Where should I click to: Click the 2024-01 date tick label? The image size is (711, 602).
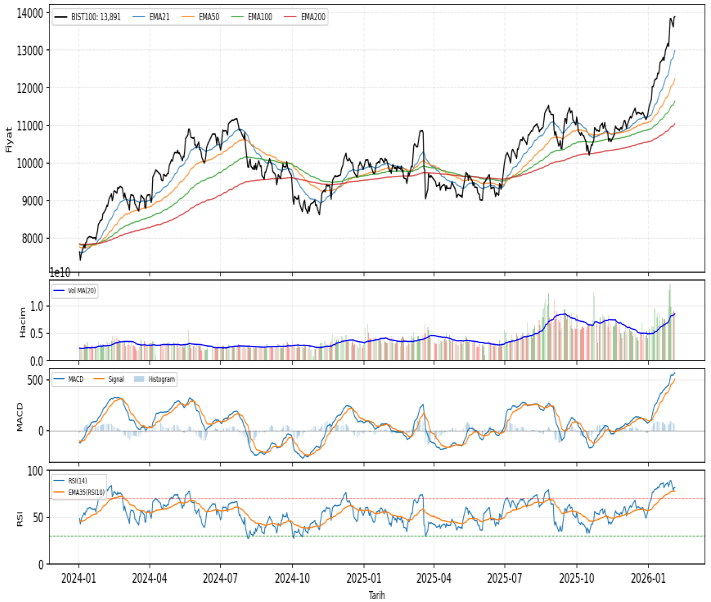tap(79, 578)
